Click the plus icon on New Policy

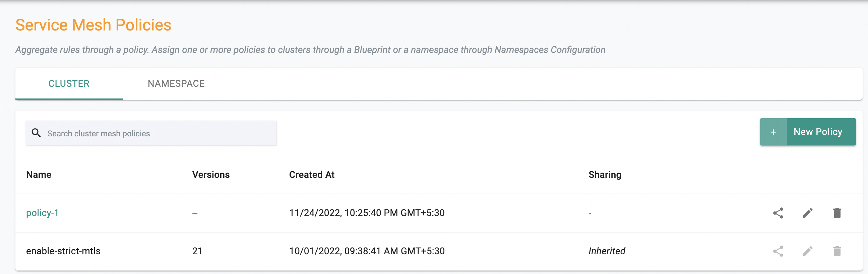pyautogui.click(x=773, y=132)
